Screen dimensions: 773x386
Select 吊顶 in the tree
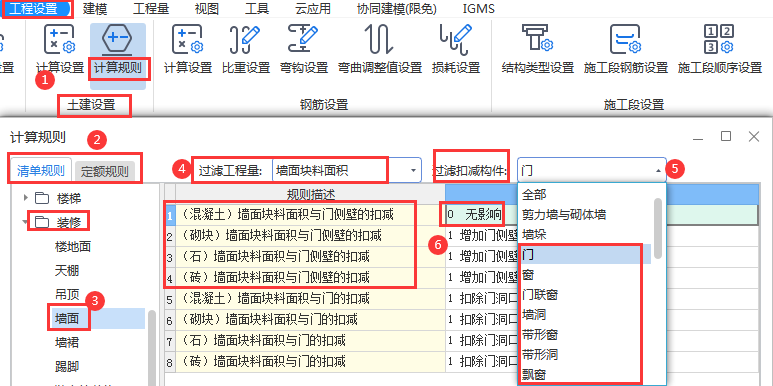click(67, 295)
